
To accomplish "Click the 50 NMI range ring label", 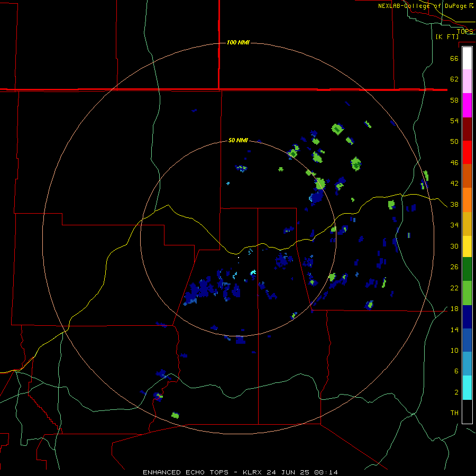I will tap(238, 140).
